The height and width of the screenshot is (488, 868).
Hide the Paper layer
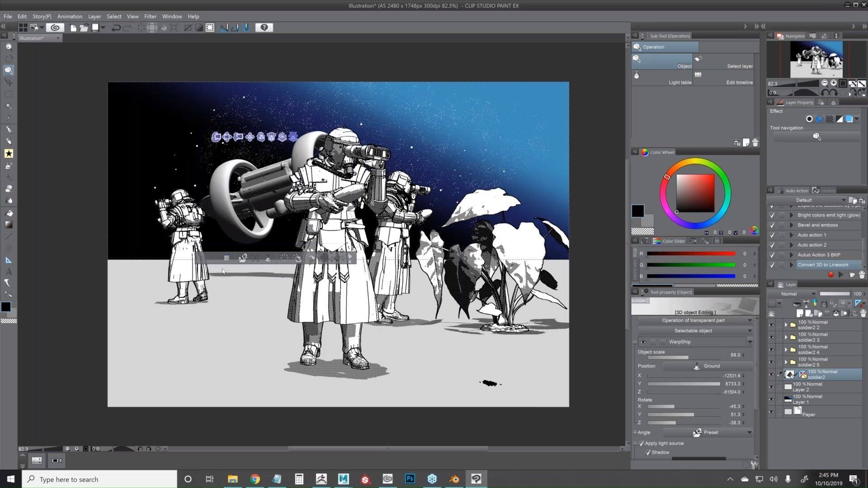(x=771, y=412)
